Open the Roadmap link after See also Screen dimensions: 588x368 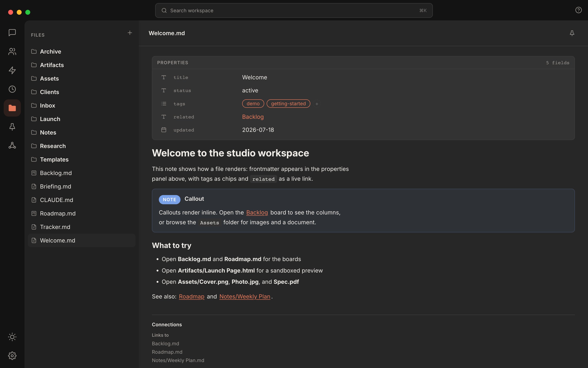coord(192,296)
